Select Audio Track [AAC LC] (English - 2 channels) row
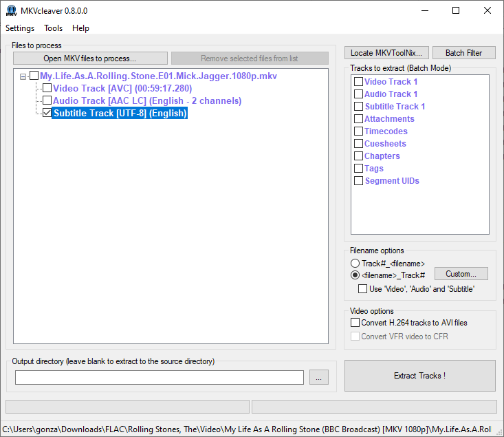Image resolution: width=504 pixels, height=437 pixels. 147,100
